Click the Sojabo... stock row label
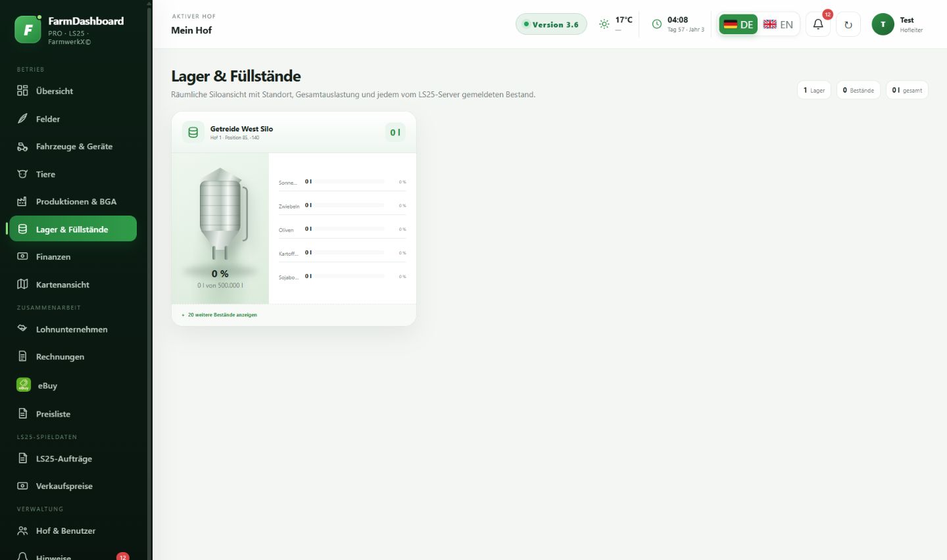This screenshot has height=560, width=947. 288,277
